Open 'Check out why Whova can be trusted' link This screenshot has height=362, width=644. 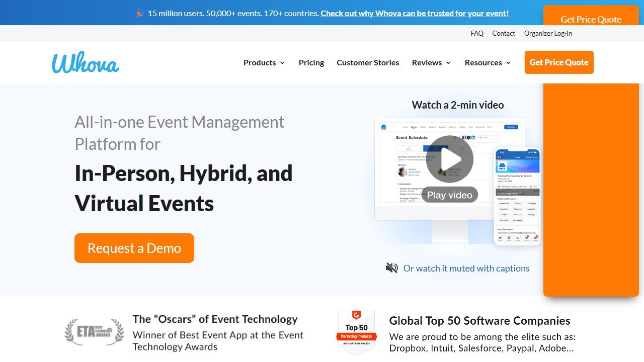[415, 13]
